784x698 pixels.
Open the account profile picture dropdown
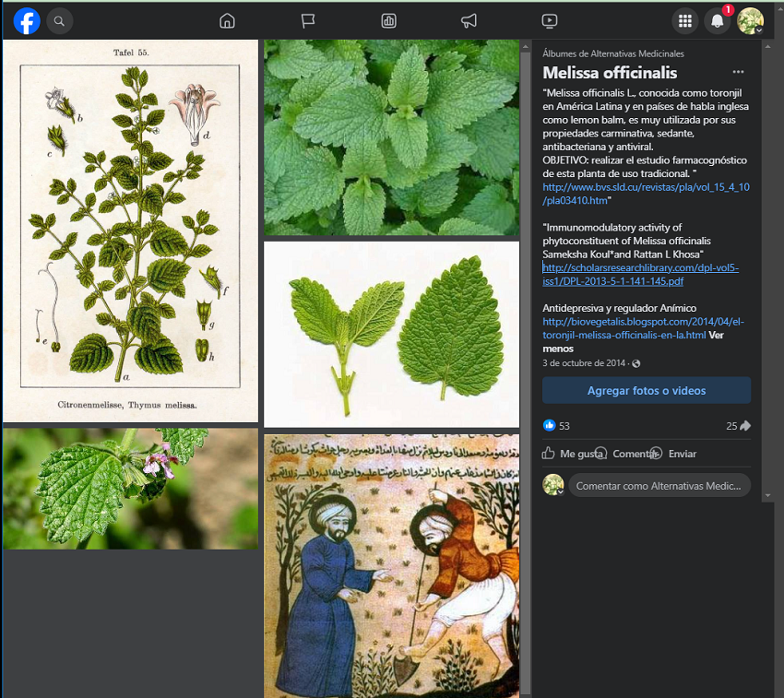[750, 20]
